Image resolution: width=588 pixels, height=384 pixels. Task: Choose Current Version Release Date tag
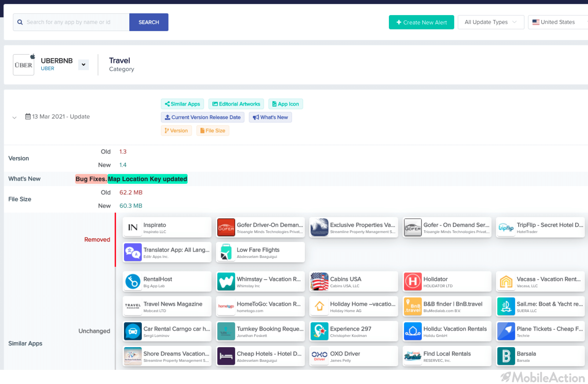click(x=203, y=117)
